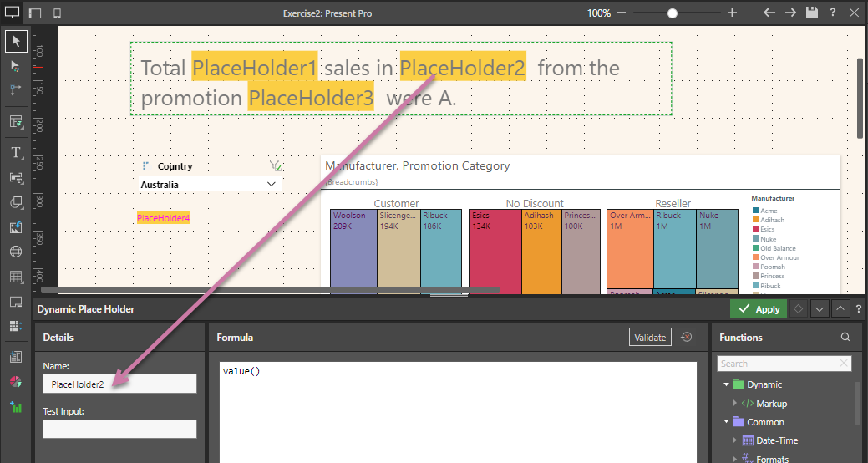868x463 pixels.
Task: Open the green bar chart content icon
Action: [16, 407]
